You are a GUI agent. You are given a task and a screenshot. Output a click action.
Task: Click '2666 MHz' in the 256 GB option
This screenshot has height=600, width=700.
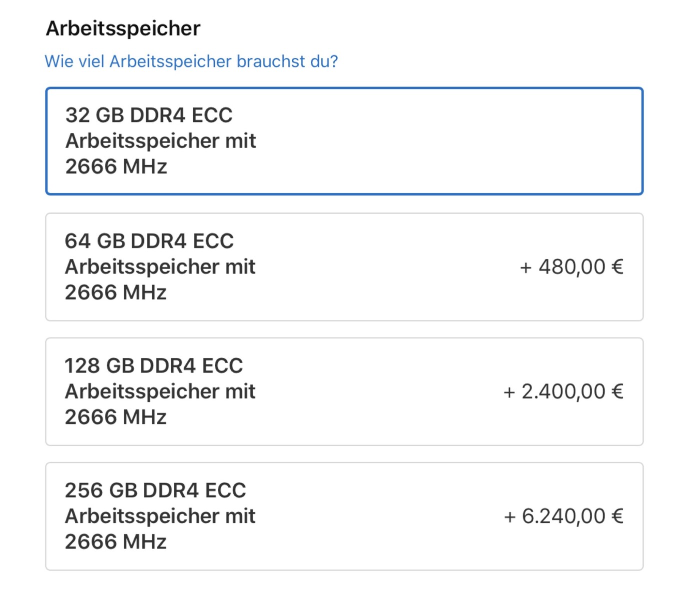115,541
